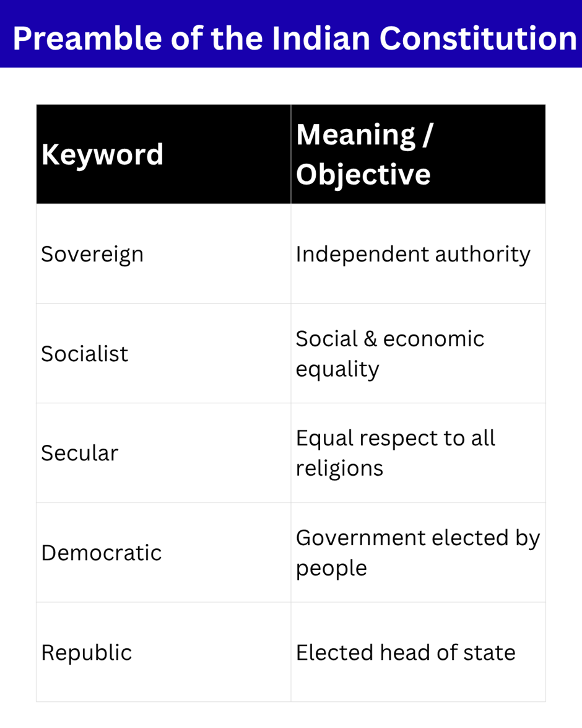Click "Constitution" in the blue title banner
Image resolution: width=582 pixels, height=728 pixels.
(477, 39)
